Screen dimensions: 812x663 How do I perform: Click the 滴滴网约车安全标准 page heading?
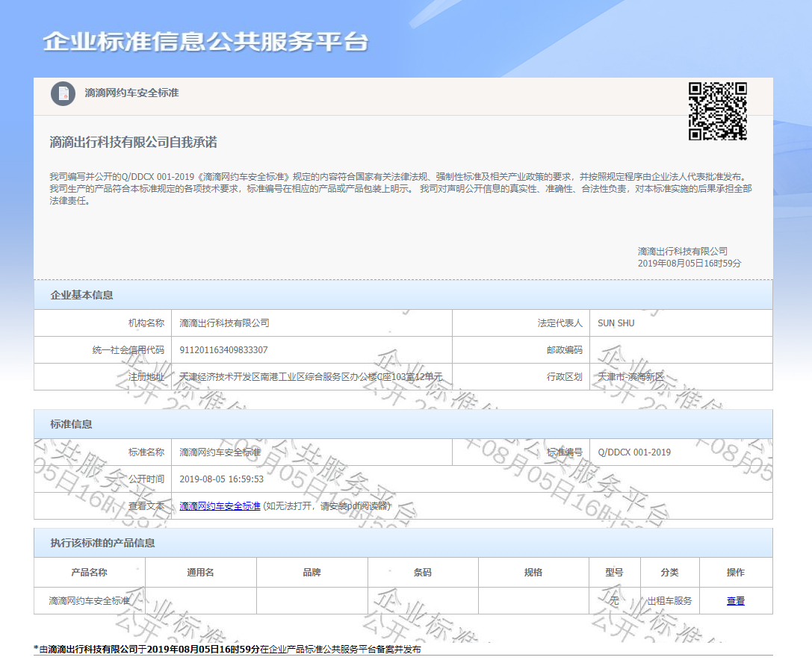tap(131, 93)
